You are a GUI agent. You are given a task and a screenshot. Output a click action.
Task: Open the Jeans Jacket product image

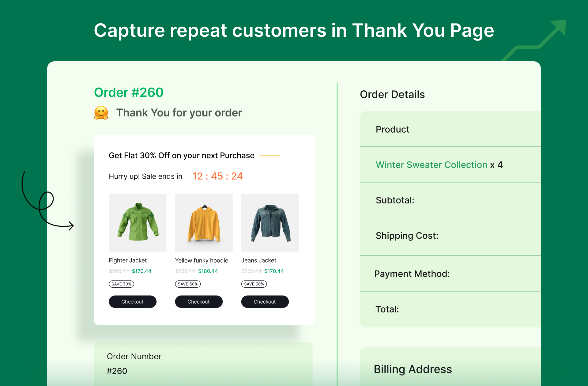click(x=270, y=223)
